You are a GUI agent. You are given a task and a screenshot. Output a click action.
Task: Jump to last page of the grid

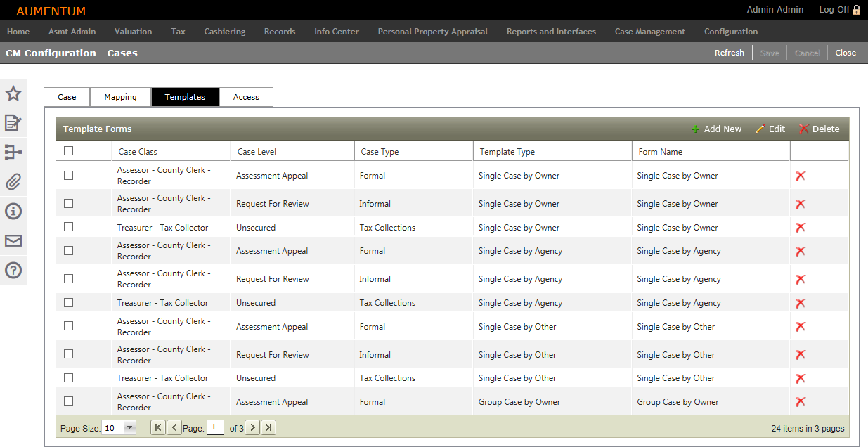(x=268, y=427)
